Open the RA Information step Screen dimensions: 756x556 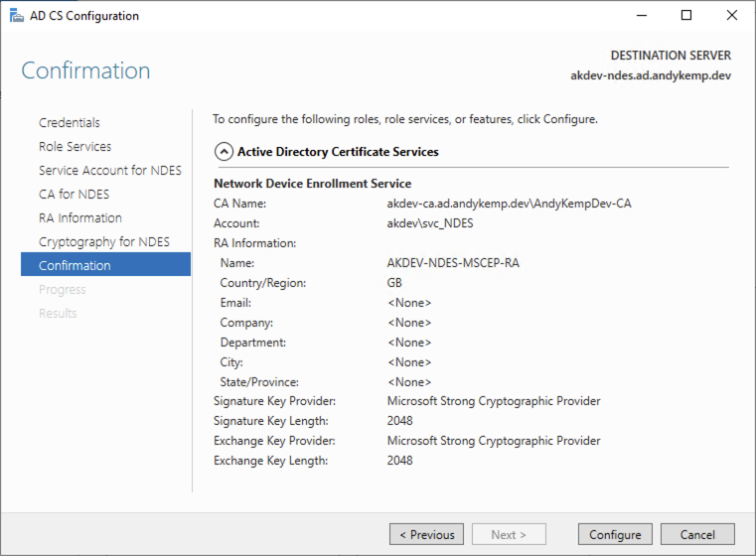tap(80, 217)
